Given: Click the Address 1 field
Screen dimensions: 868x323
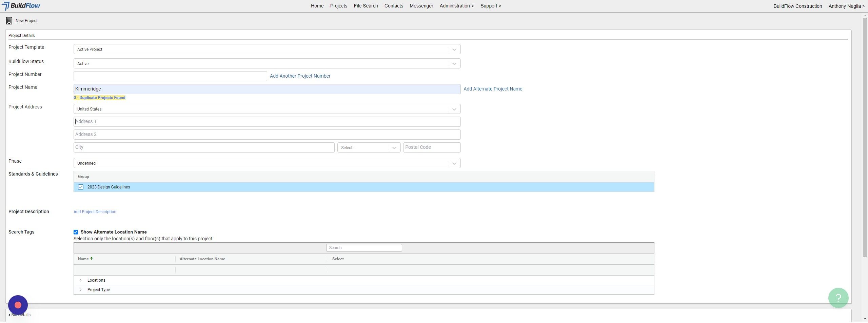Looking at the screenshot, I should [x=267, y=122].
